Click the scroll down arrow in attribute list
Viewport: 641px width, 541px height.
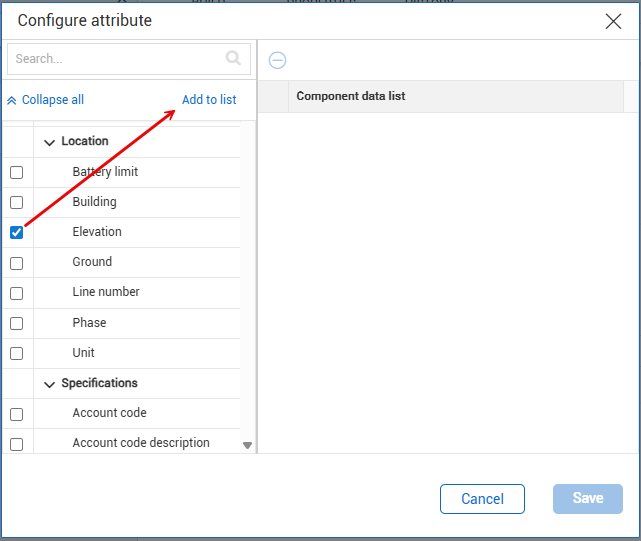[x=248, y=445]
